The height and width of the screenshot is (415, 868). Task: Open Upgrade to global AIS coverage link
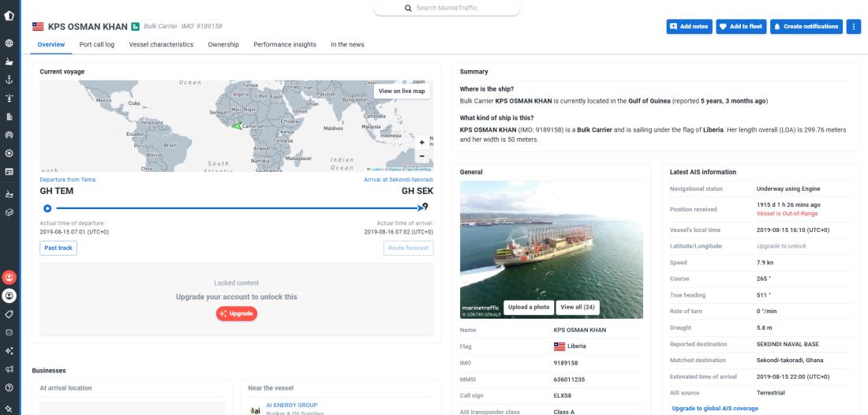point(715,409)
